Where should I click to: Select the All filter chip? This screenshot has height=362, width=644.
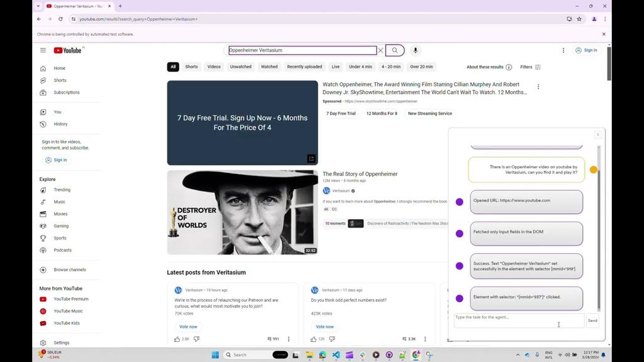pos(173,67)
